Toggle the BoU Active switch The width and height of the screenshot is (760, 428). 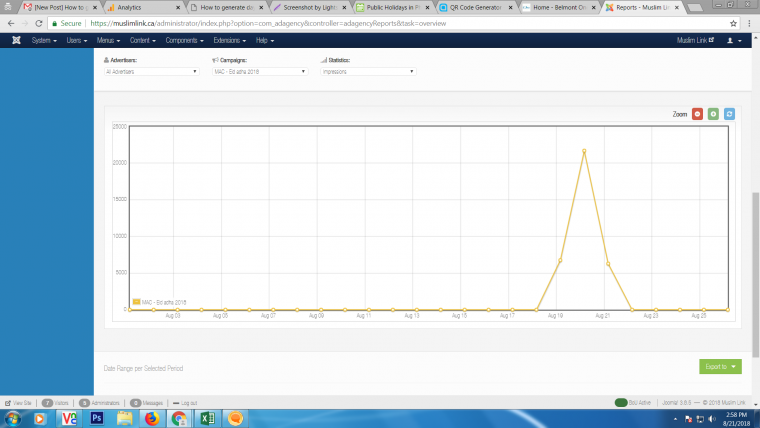coord(621,402)
